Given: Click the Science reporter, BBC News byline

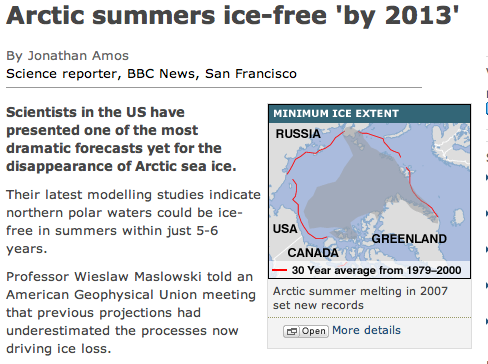Looking at the screenshot, I should coord(151,74).
